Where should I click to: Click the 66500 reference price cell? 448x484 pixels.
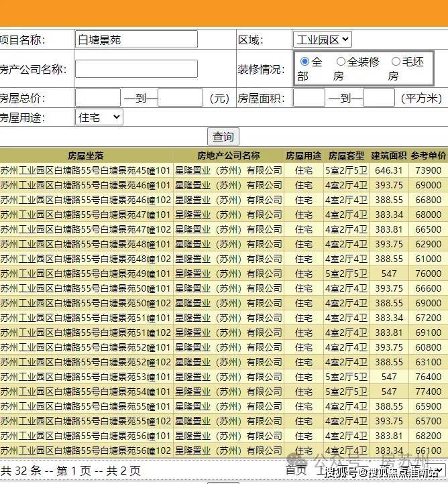click(429, 229)
